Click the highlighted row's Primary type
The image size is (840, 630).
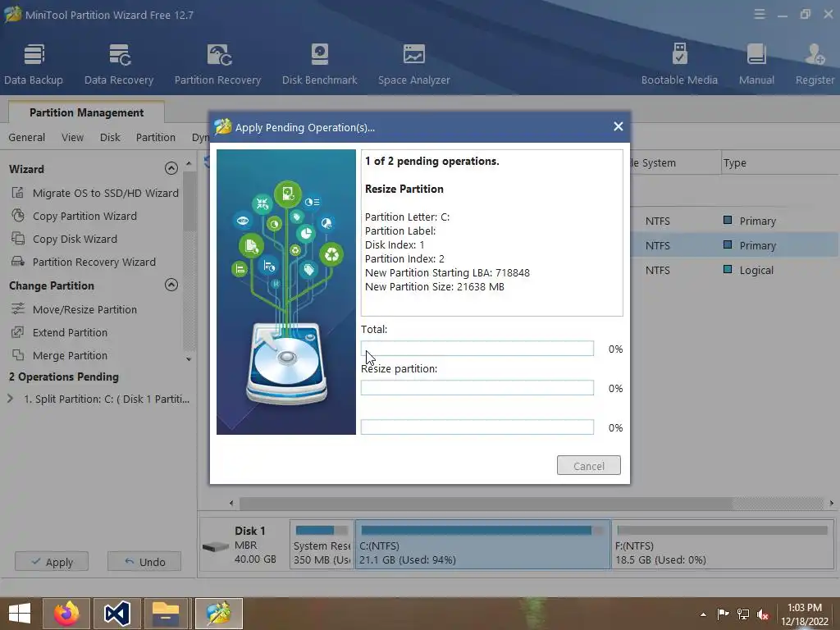pos(757,245)
